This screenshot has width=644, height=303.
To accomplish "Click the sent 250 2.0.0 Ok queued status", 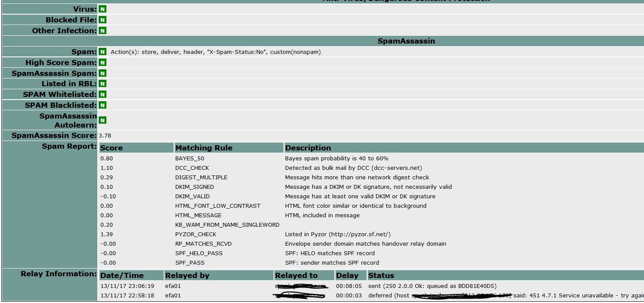I will pos(432,286).
